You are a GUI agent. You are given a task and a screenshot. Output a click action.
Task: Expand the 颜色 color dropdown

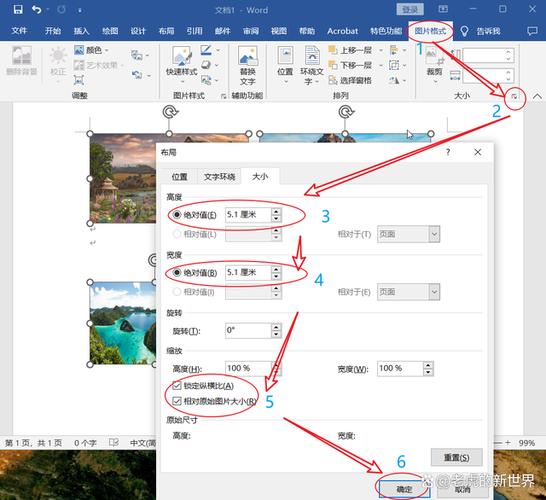click(106, 50)
